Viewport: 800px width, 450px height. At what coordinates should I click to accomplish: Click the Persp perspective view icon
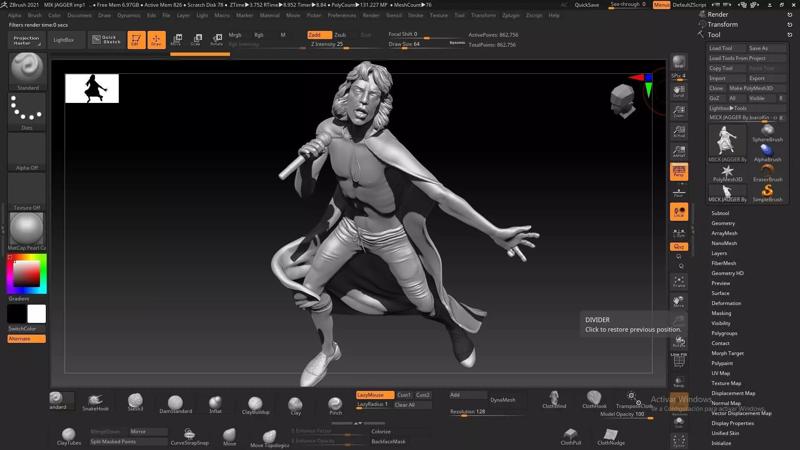pyautogui.click(x=679, y=172)
